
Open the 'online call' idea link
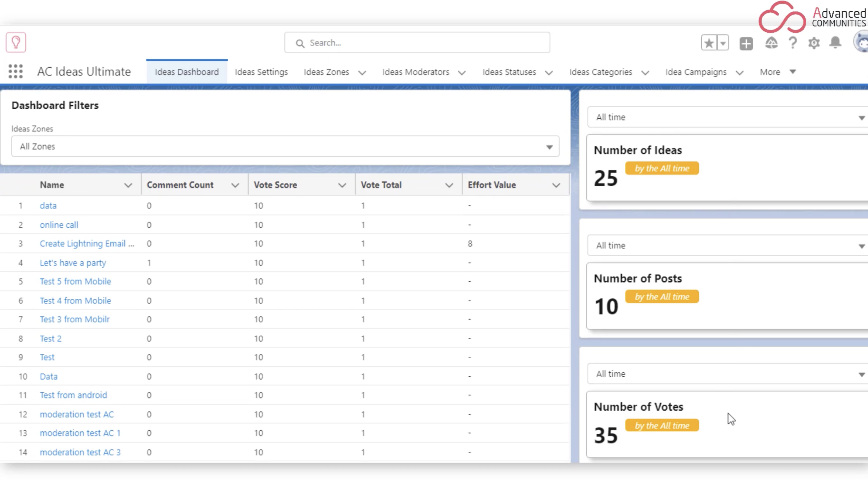coord(59,225)
